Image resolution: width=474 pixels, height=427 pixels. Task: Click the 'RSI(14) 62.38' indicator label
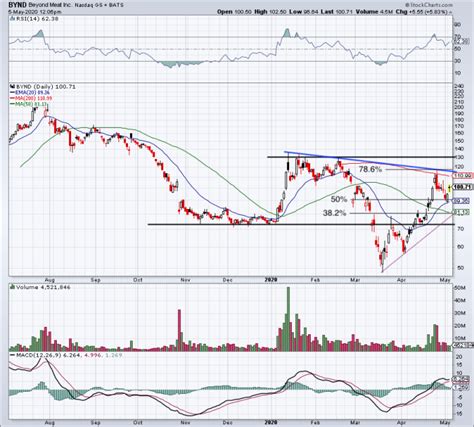click(x=37, y=19)
